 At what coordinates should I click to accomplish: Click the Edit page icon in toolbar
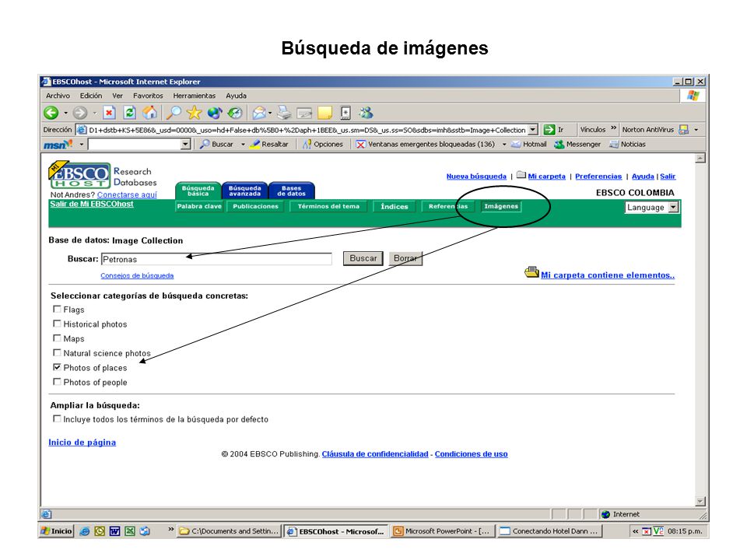(x=304, y=114)
